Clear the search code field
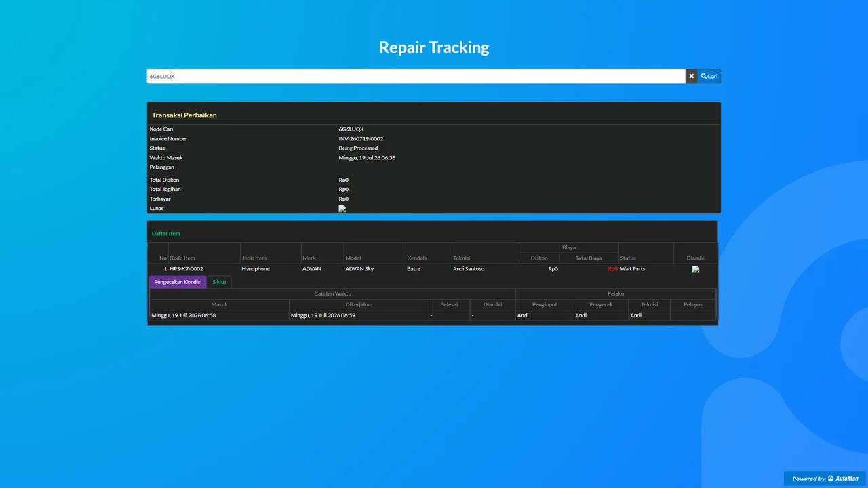The width and height of the screenshot is (868, 488). [691, 77]
